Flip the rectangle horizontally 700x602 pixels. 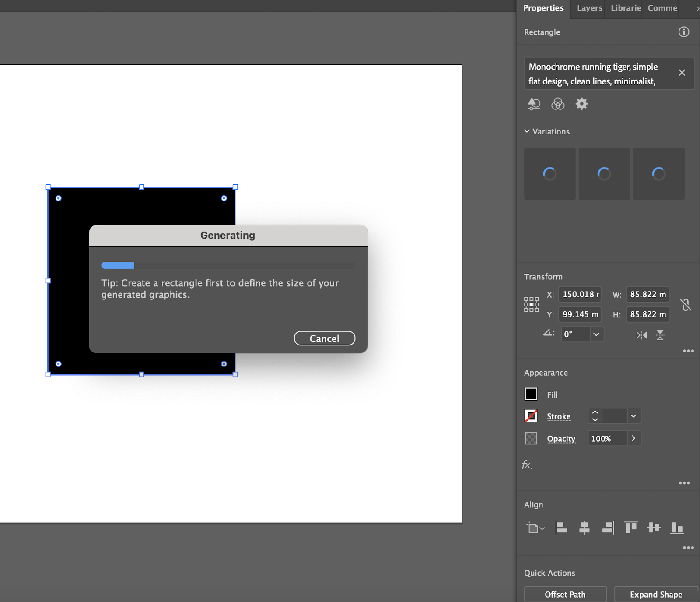[641, 335]
